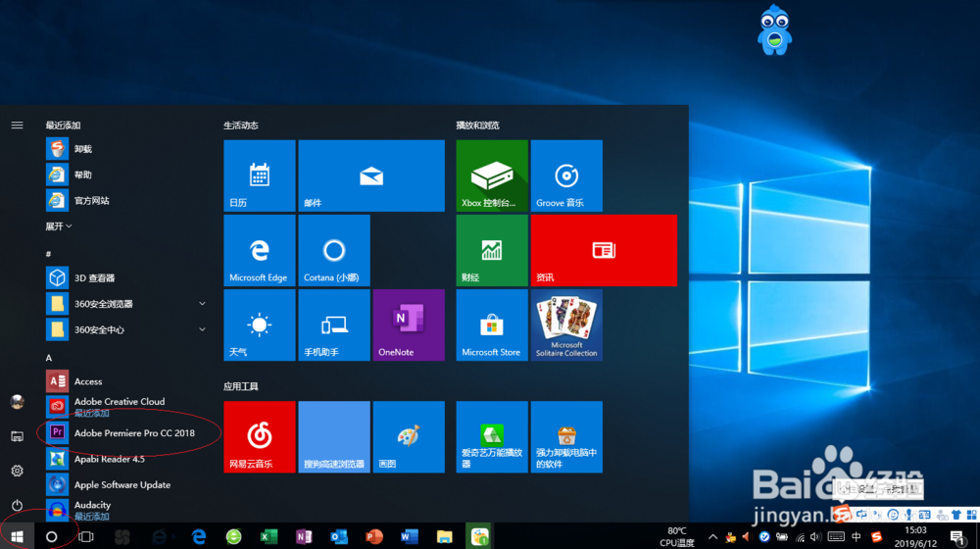This screenshot has width=980, height=549.
Task: Open the Xbox 控制台 tile
Action: coord(492,175)
